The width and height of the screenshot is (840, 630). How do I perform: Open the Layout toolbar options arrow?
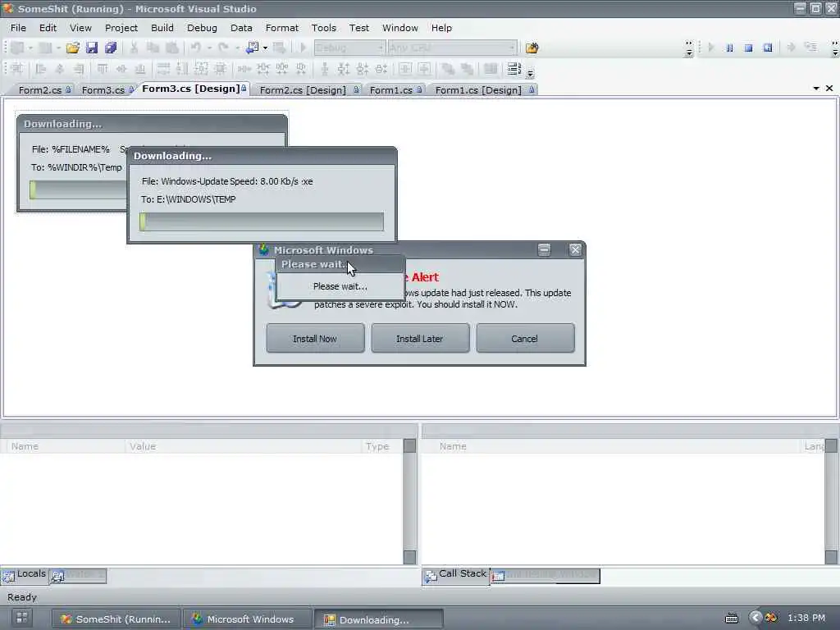coord(531,73)
